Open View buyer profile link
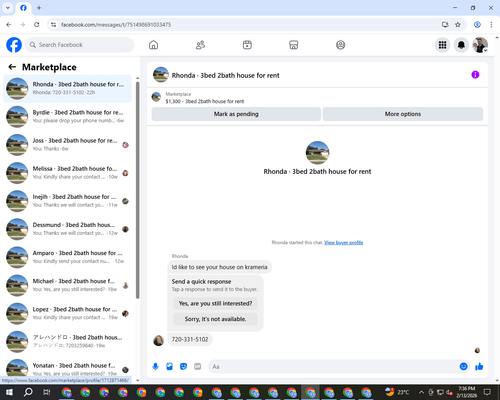 click(344, 242)
